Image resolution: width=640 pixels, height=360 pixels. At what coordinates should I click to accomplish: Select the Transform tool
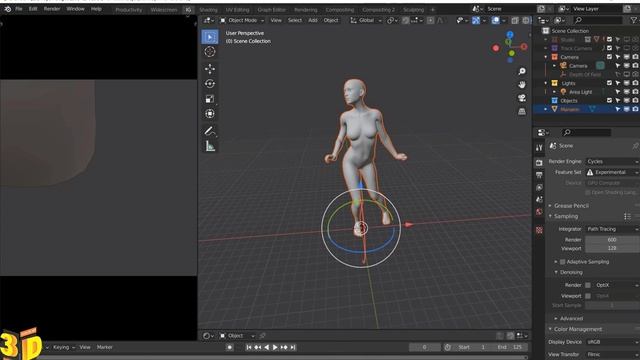pyautogui.click(x=210, y=114)
